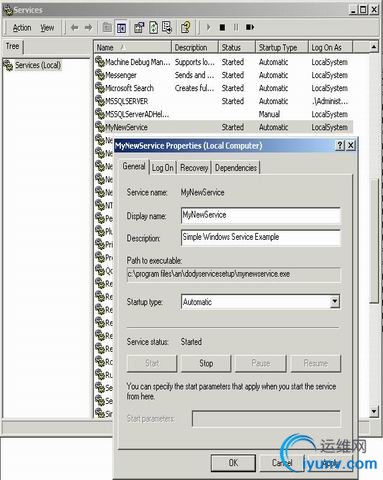This screenshot has width=383, height=480.
Task: Switch to the Dependencies tab
Action: (x=236, y=168)
